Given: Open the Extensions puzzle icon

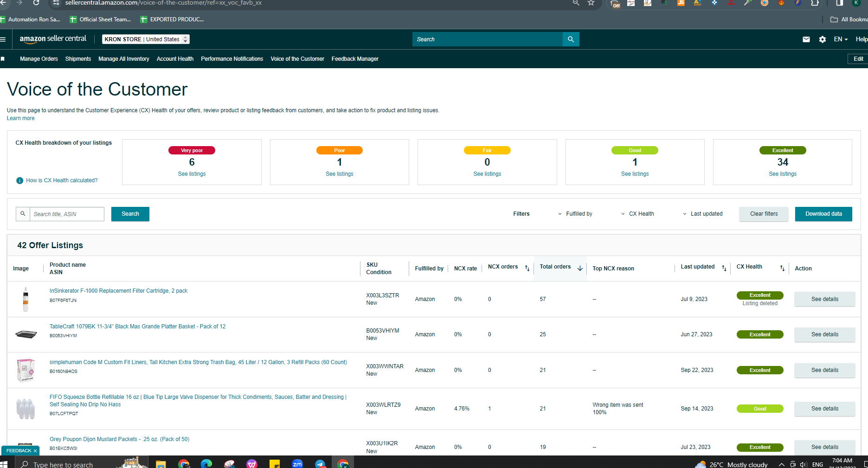Looking at the screenshot, I should point(815,3).
